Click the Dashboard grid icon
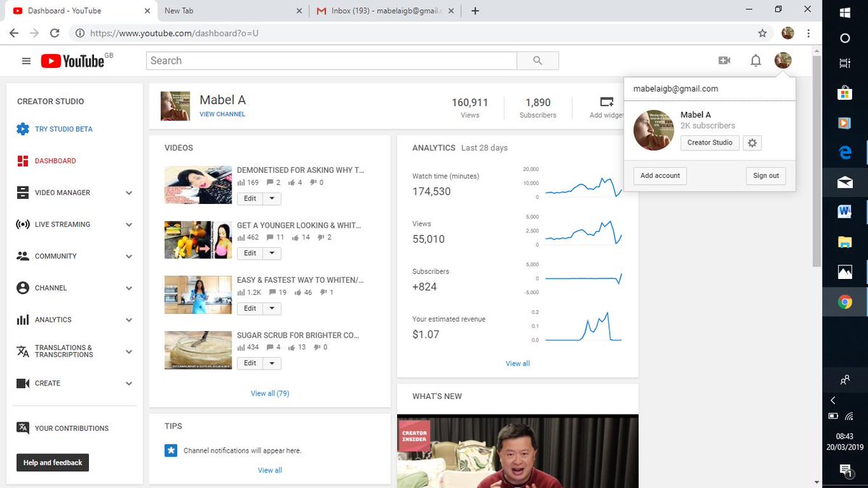 [x=22, y=161]
